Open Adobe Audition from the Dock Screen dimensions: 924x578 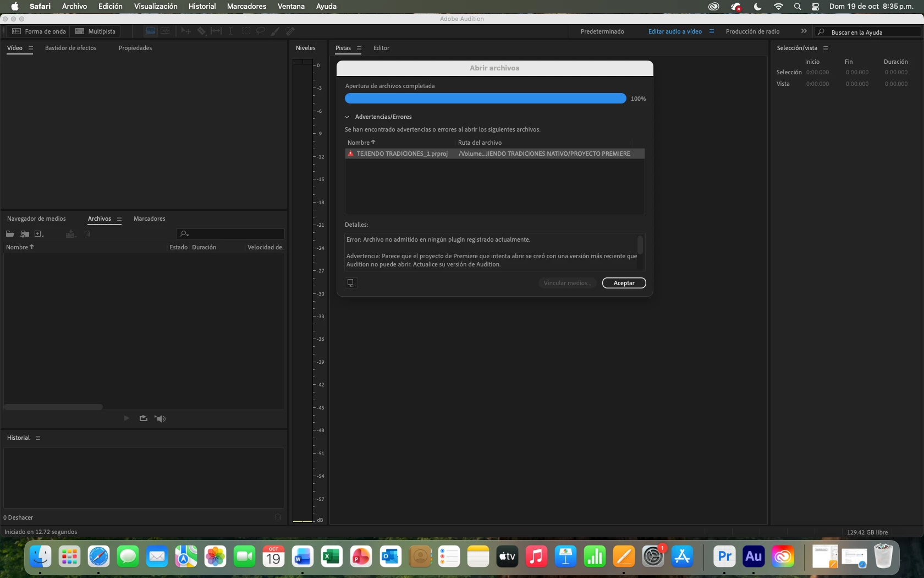(754, 557)
